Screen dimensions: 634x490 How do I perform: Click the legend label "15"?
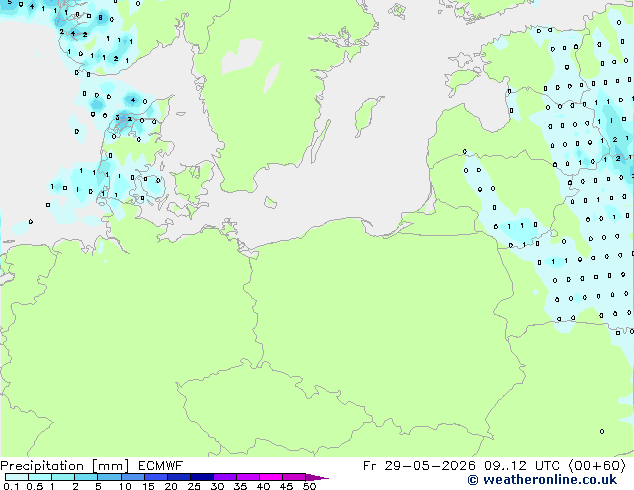coord(148,486)
